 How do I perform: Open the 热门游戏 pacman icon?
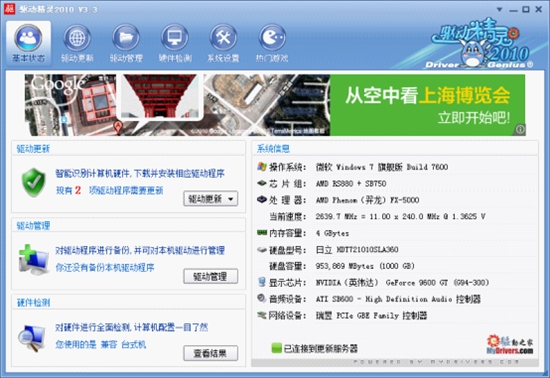tap(272, 38)
